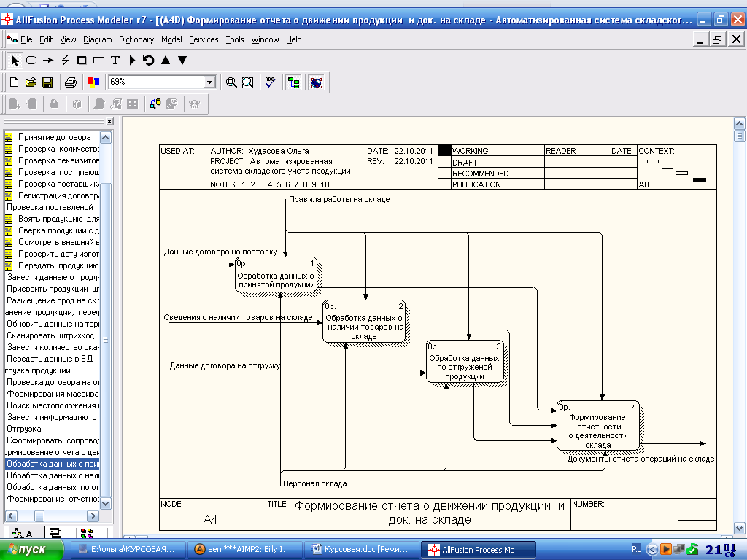Open the Window menu
Image resolution: width=747 pixels, height=560 pixels.
(265, 39)
